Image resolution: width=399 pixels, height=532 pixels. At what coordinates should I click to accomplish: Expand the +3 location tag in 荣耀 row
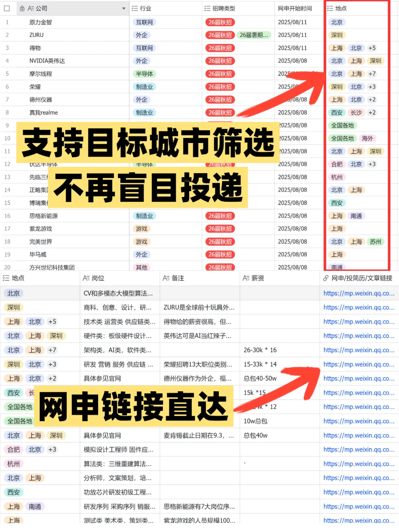372,87
